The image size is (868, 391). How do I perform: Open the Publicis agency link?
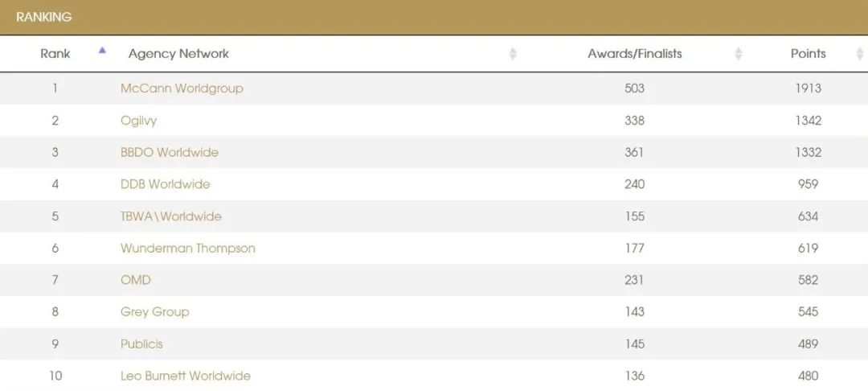coord(141,344)
